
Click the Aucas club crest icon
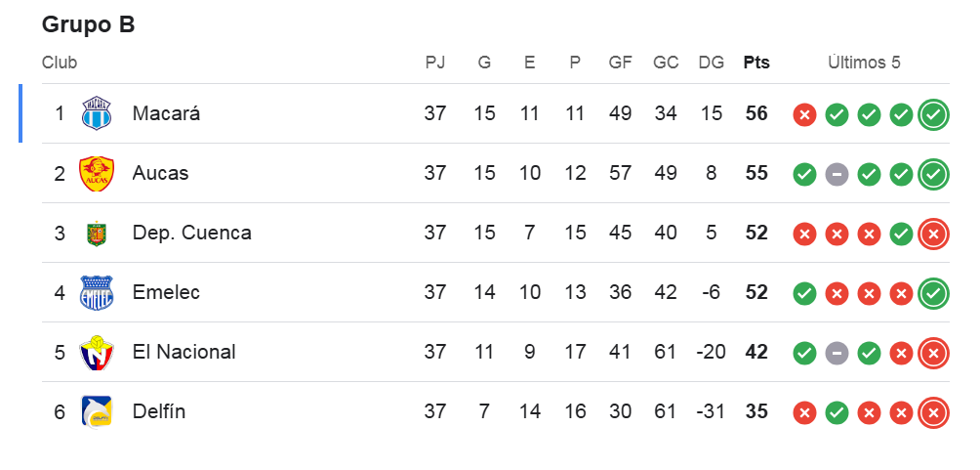pyautogui.click(x=97, y=174)
